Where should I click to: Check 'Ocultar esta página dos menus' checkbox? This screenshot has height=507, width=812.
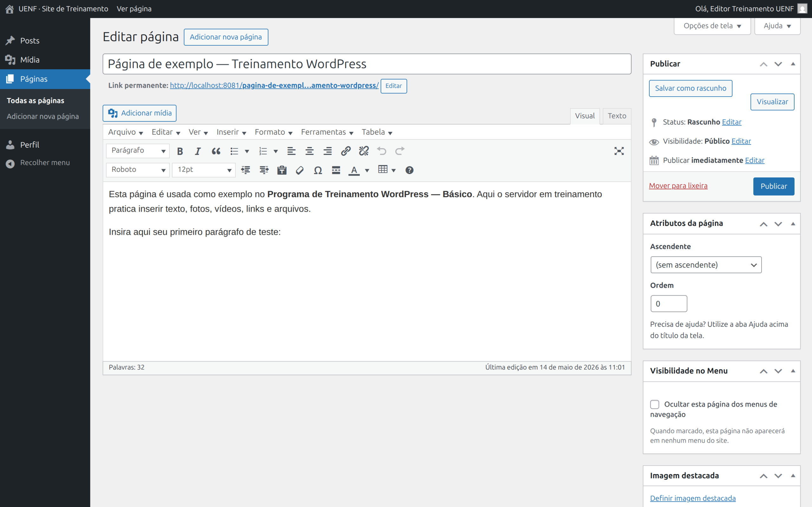click(655, 404)
